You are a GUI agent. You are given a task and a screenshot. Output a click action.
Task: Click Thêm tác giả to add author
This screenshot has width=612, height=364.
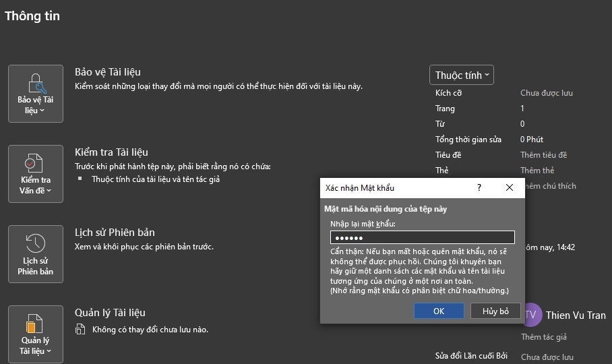(543, 337)
